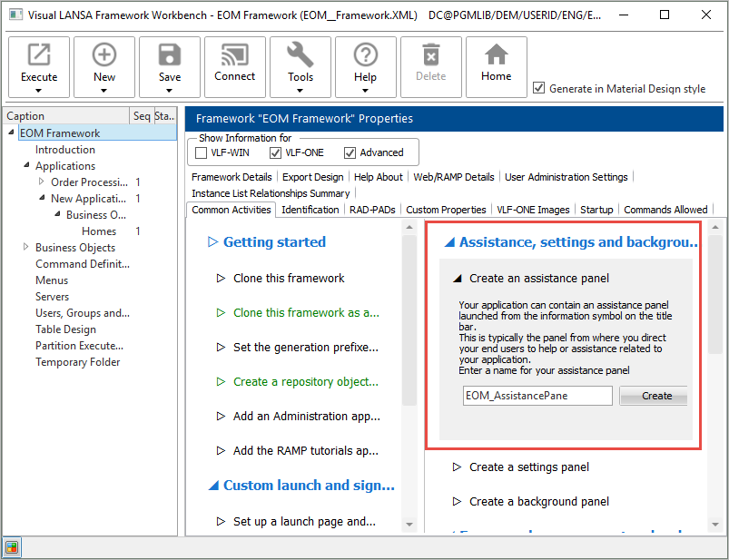729x560 pixels.
Task: Click the status bar framework icon
Action: pyautogui.click(x=12, y=547)
